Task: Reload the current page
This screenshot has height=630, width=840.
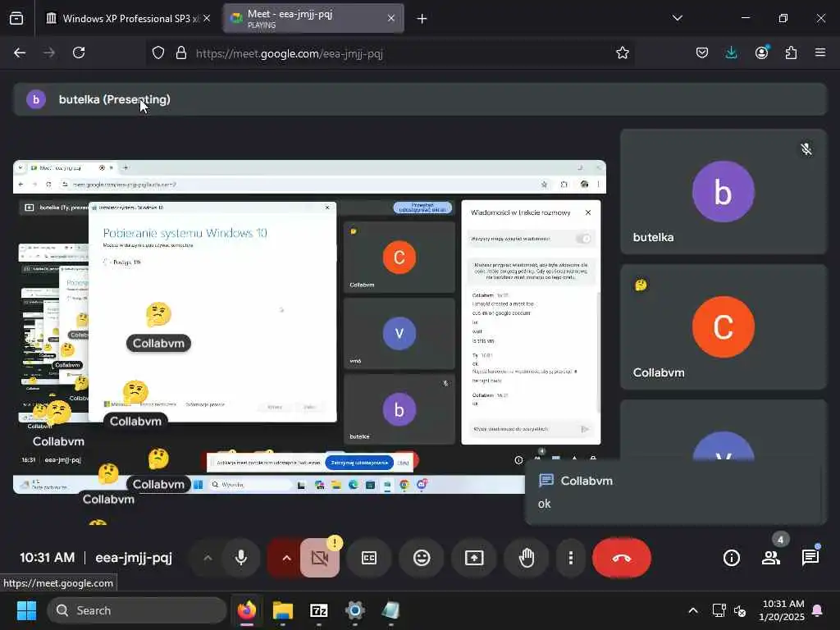Action: [x=79, y=52]
